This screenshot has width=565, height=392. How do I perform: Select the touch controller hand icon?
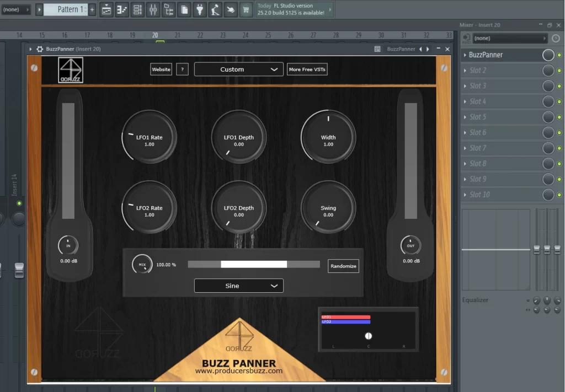tap(231, 9)
